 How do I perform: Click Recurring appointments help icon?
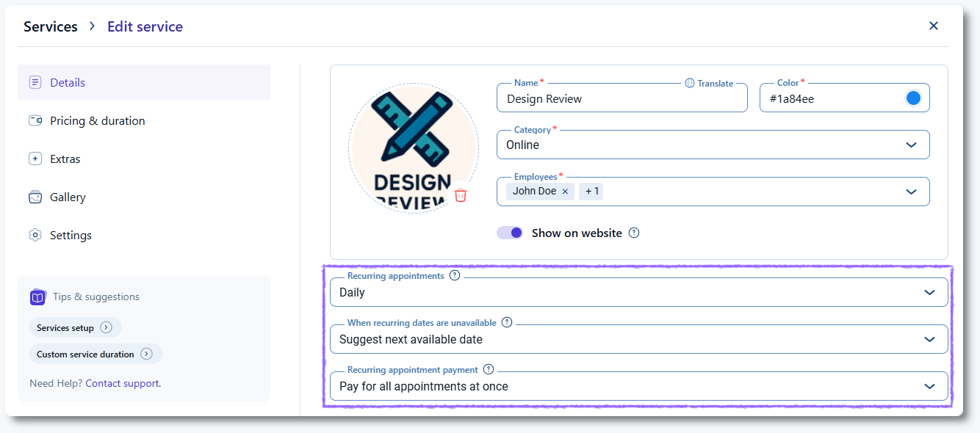point(455,276)
